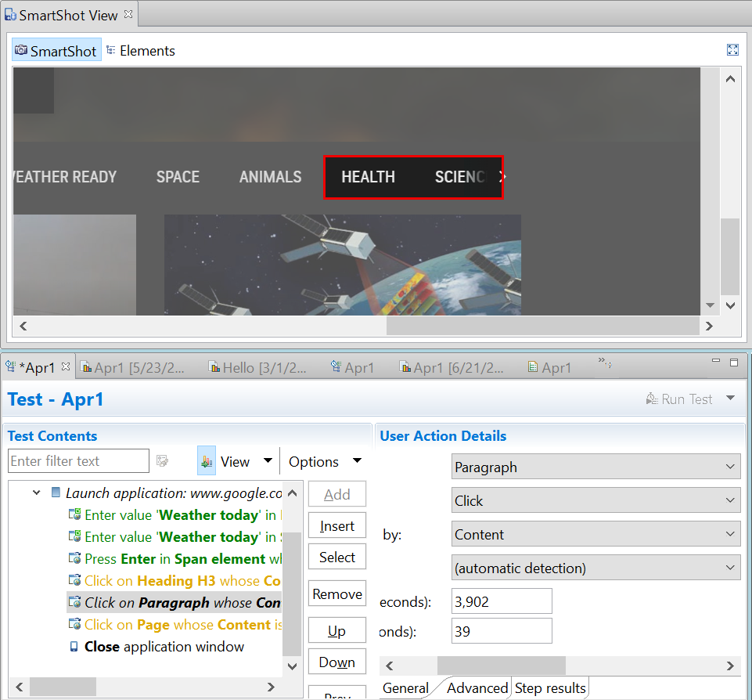This screenshot has height=700, width=752.
Task: Click the Enter filter text field
Action: 78,461
